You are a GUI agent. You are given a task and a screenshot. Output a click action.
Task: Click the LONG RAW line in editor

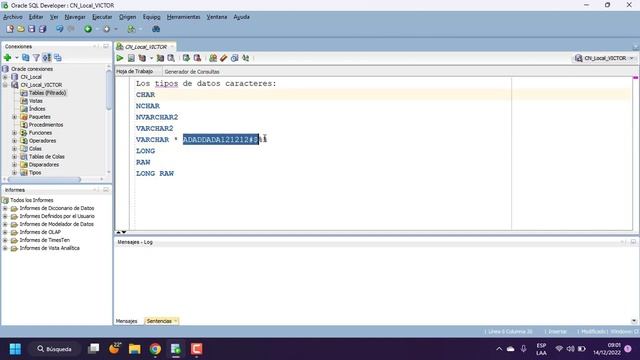tap(155, 173)
